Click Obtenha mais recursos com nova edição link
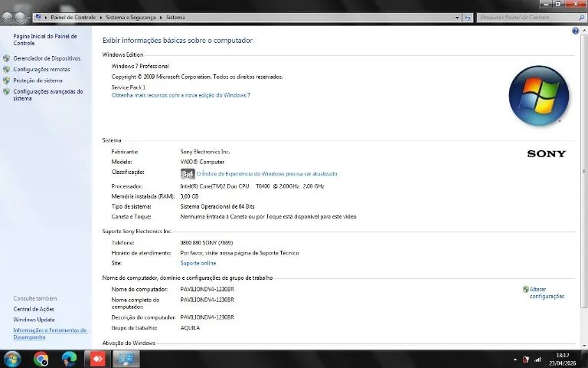The image size is (588, 368). point(181,95)
